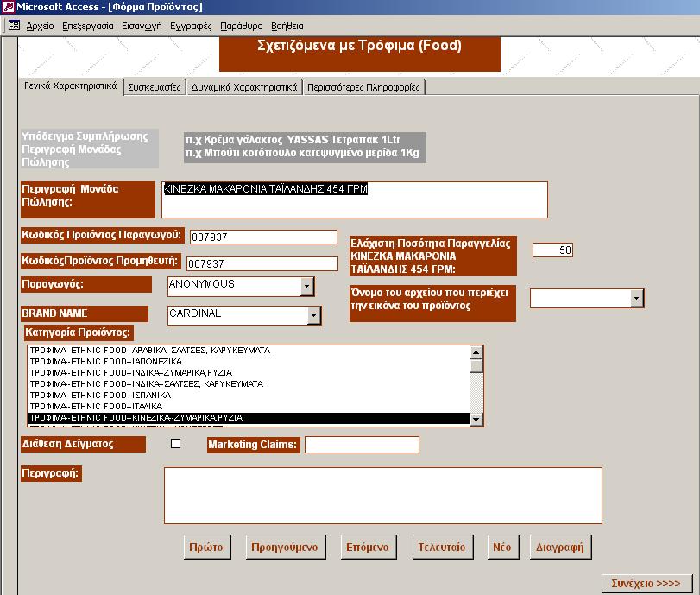Select ΑΡΑΒΙΚΑ-ΣΑΛΤΣΕΣ, ΚΑΡΥΚΕΥΜΑΤΑ category row
The width and height of the screenshot is (700, 595).
tap(249, 351)
